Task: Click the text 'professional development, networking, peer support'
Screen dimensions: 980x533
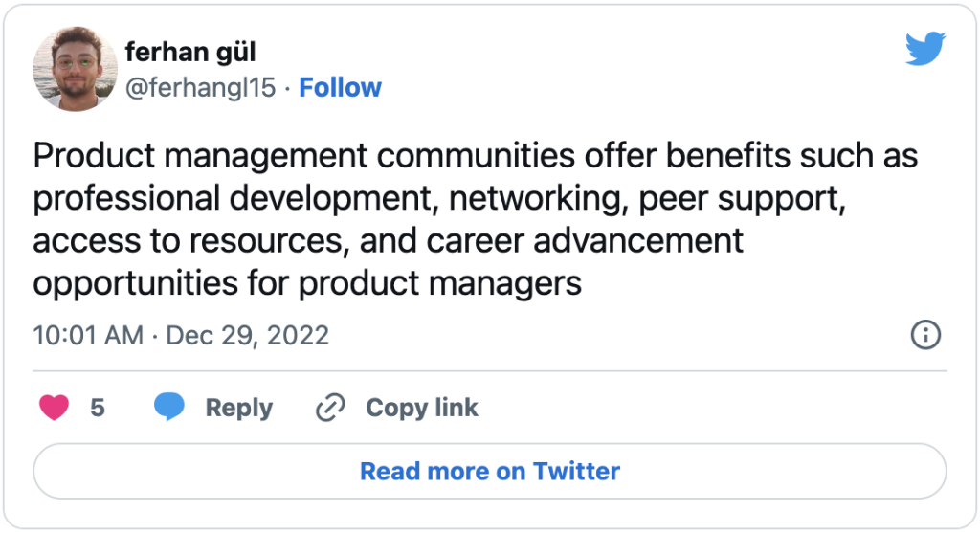Action: tap(436, 198)
